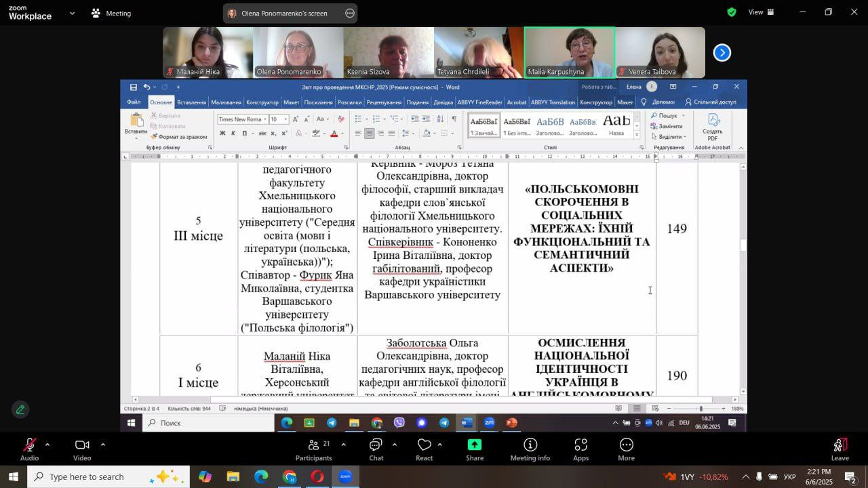The width and height of the screenshot is (868, 488).
Task: Center the paragraph text
Action: pos(369,134)
